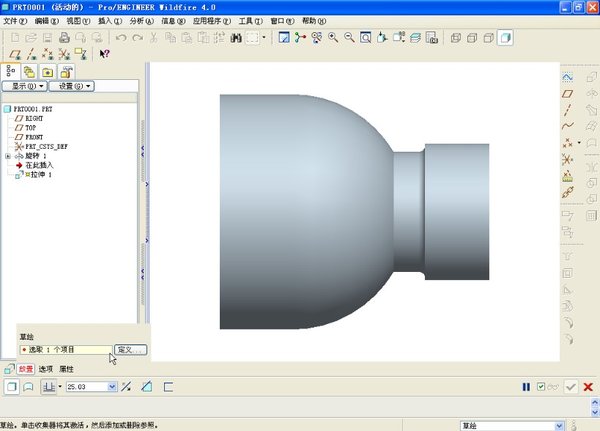600x431 pixels.
Task: Click the context help pointer icon
Action: [x=104, y=55]
